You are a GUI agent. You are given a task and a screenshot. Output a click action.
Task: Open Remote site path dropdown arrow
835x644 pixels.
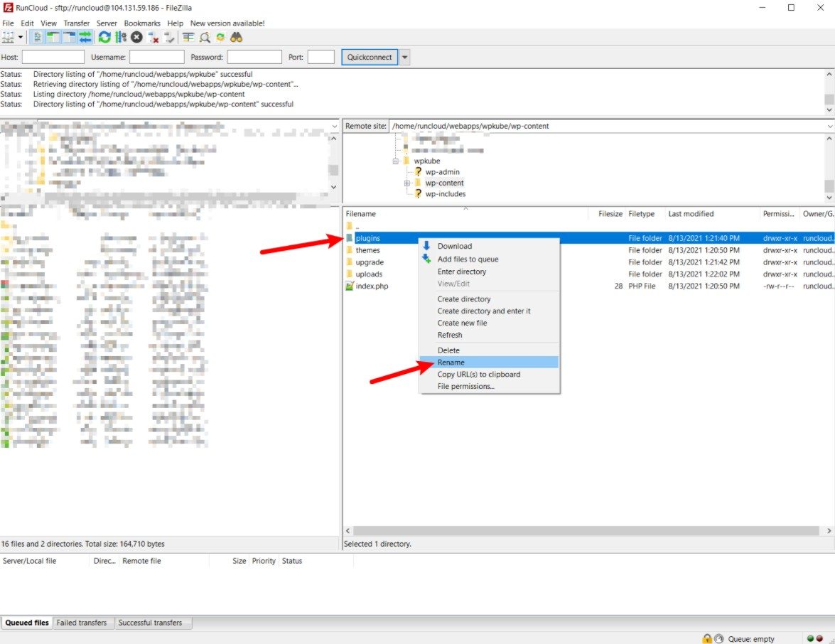pos(830,127)
